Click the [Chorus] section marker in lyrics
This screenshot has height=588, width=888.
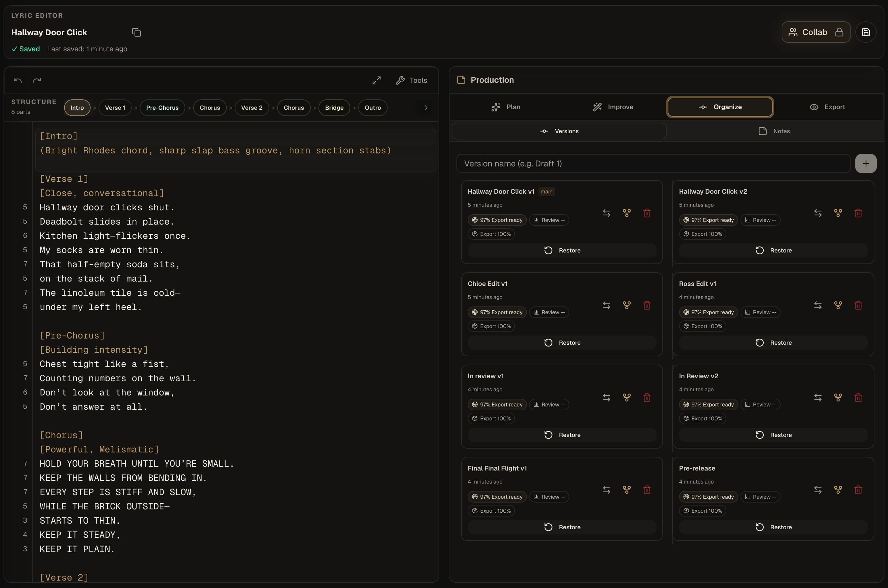coord(61,435)
